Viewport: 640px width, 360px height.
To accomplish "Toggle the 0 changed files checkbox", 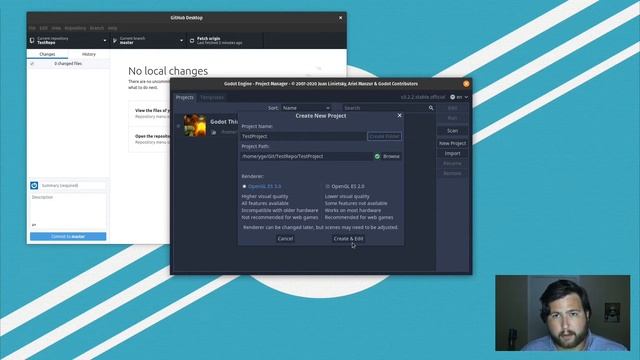I will click(32, 64).
